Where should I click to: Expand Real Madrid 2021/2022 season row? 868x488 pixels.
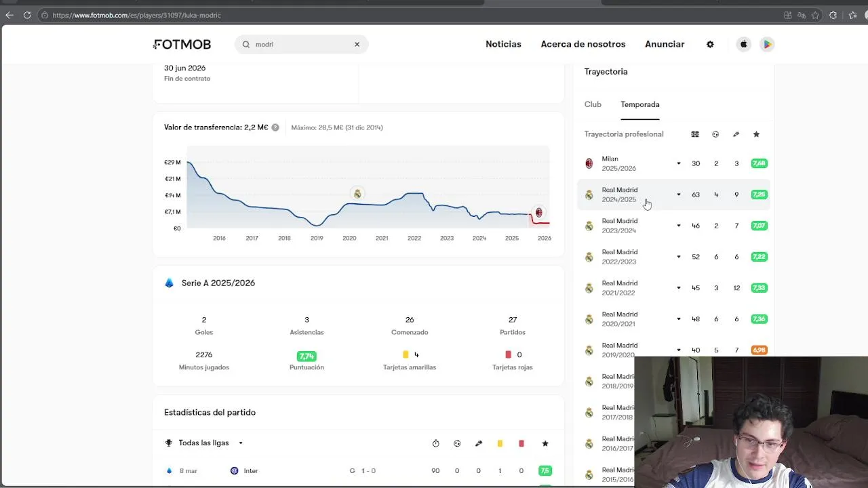678,288
